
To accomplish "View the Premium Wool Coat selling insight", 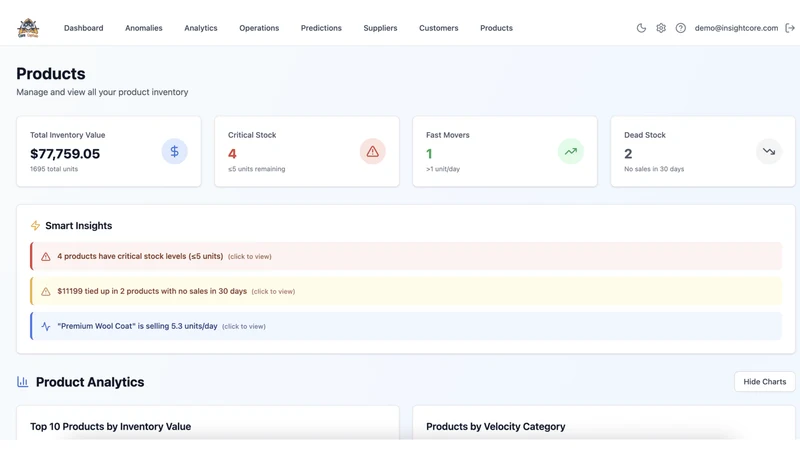I will (x=406, y=326).
